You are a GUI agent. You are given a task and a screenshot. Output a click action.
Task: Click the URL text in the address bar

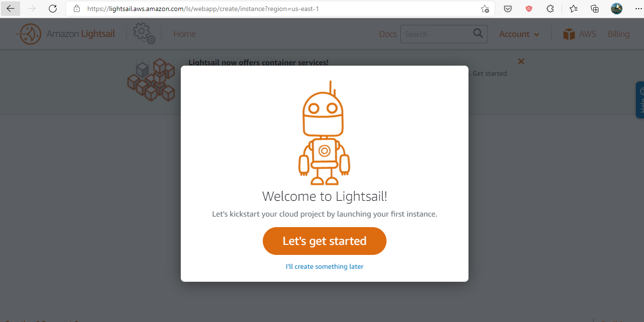(203, 9)
